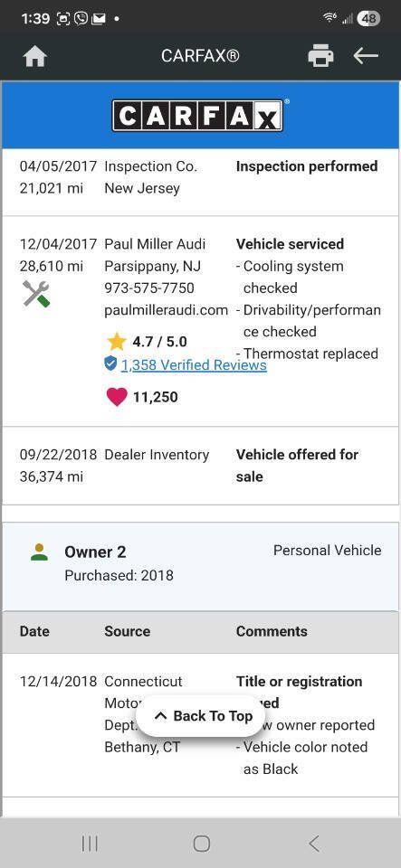The image size is (401, 868).
Task: Go back using the left arrow icon
Action: tap(366, 55)
